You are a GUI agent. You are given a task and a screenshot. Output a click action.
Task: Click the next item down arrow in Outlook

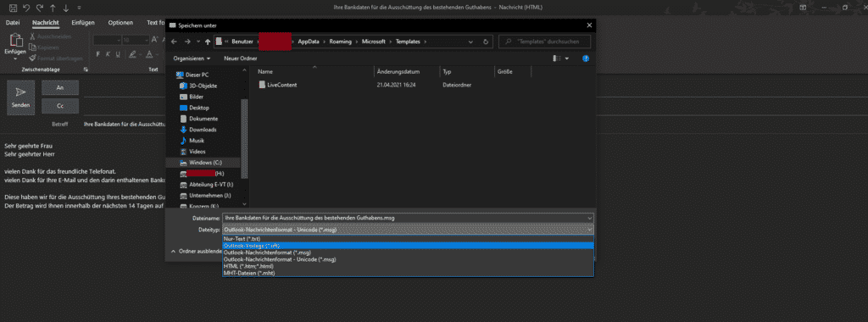coord(66,8)
